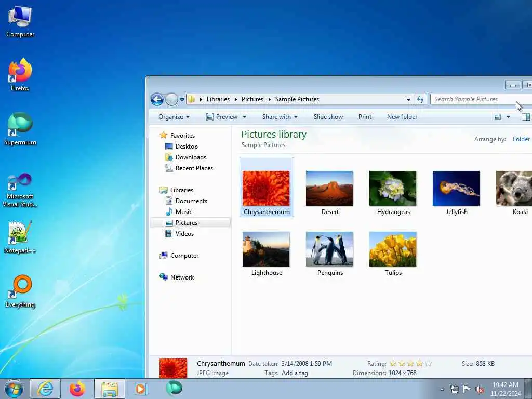Toggle the preview pane
Screen dimensions: 532x399
(526, 117)
